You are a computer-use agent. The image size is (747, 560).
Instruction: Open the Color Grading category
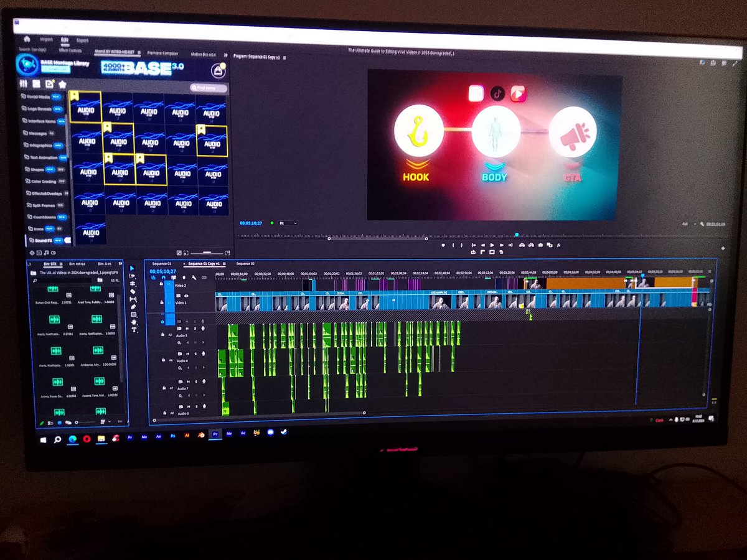click(x=45, y=182)
